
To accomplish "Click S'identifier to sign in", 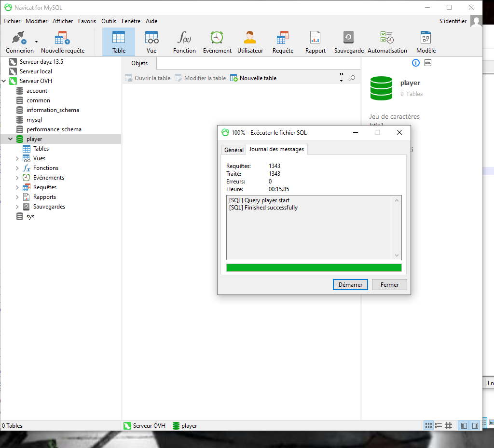I will 453,21.
